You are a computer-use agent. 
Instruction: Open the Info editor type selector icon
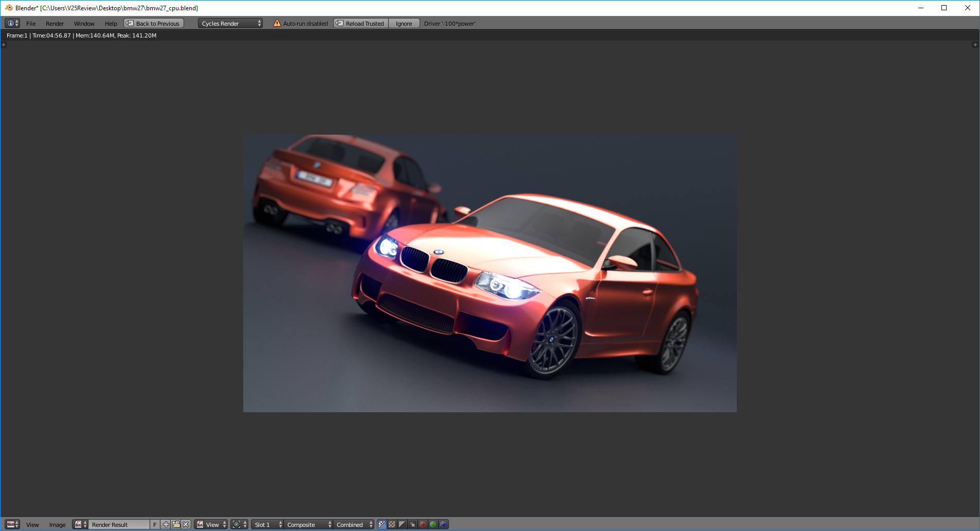pyautogui.click(x=12, y=23)
